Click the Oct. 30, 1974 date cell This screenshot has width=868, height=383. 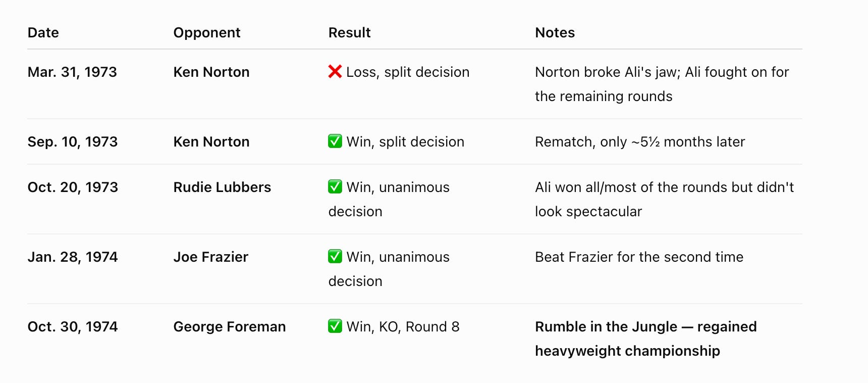click(x=73, y=327)
